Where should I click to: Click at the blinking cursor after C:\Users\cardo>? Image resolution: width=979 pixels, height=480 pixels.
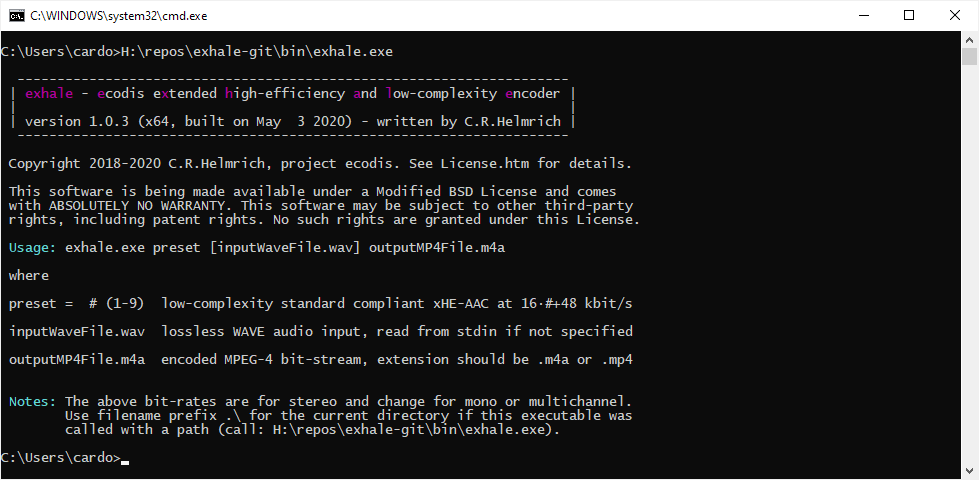[125, 463]
